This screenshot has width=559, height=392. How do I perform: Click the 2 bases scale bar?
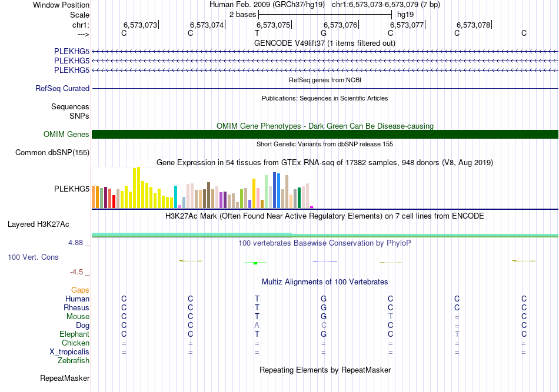pyautogui.click(x=325, y=15)
